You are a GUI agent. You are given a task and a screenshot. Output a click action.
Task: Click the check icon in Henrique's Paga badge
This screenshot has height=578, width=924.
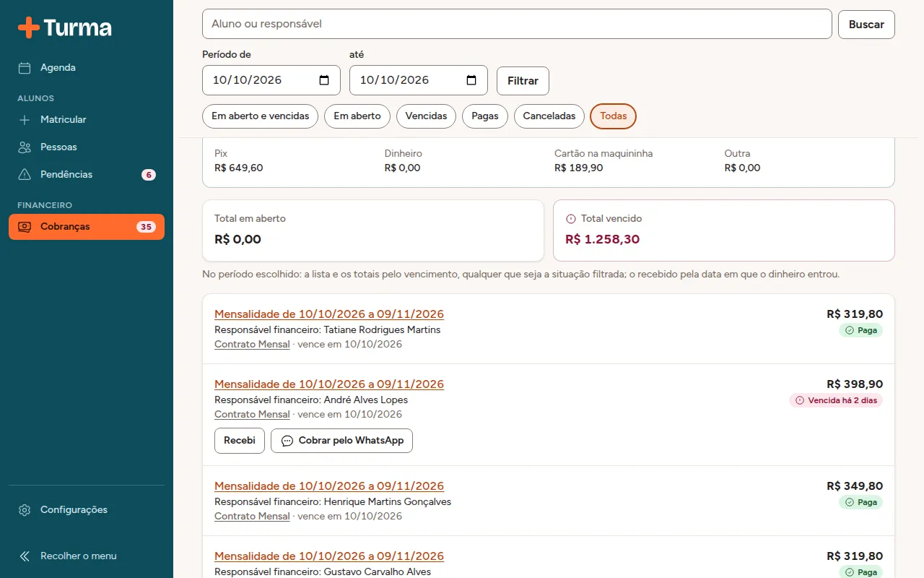click(x=849, y=502)
